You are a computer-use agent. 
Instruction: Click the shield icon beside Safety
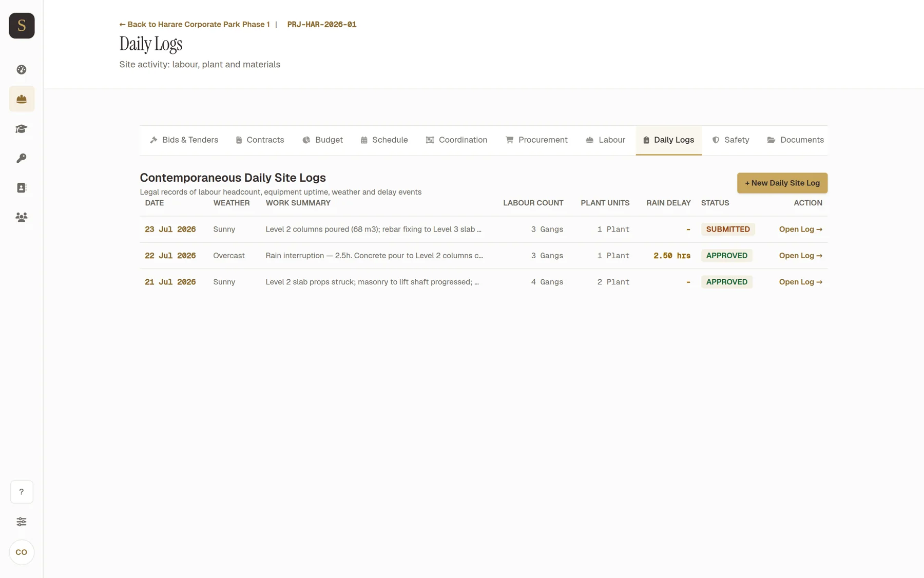tap(716, 140)
